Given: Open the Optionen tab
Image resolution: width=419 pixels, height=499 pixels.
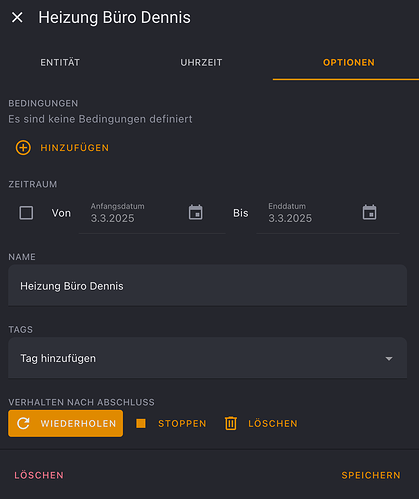Looking at the screenshot, I should pos(349,63).
